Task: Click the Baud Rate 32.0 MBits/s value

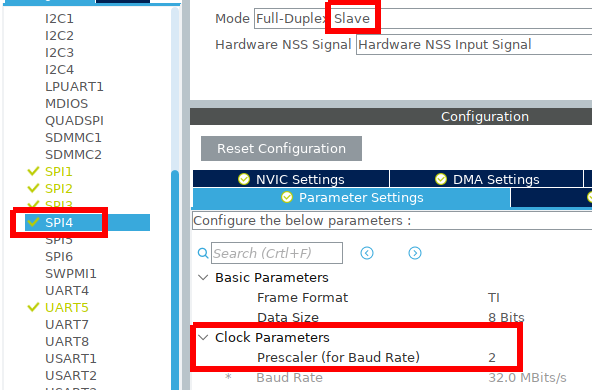Action: [527, 378]
